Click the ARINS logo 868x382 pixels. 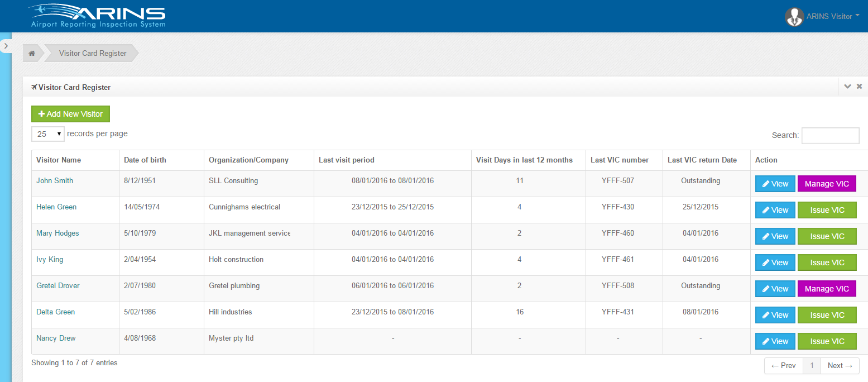[x=98, y=16]
